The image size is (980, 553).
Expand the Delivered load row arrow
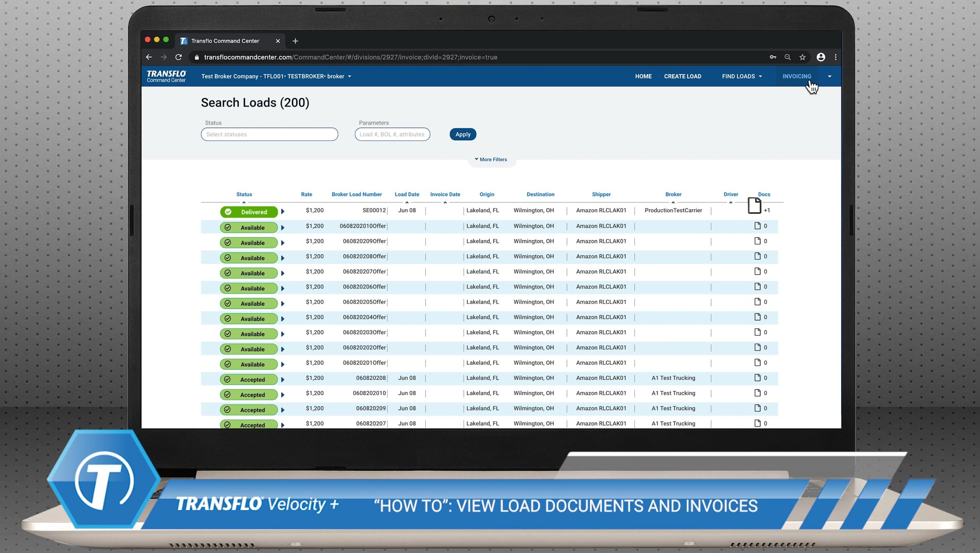pyautogui.click(x=283, y=212)
